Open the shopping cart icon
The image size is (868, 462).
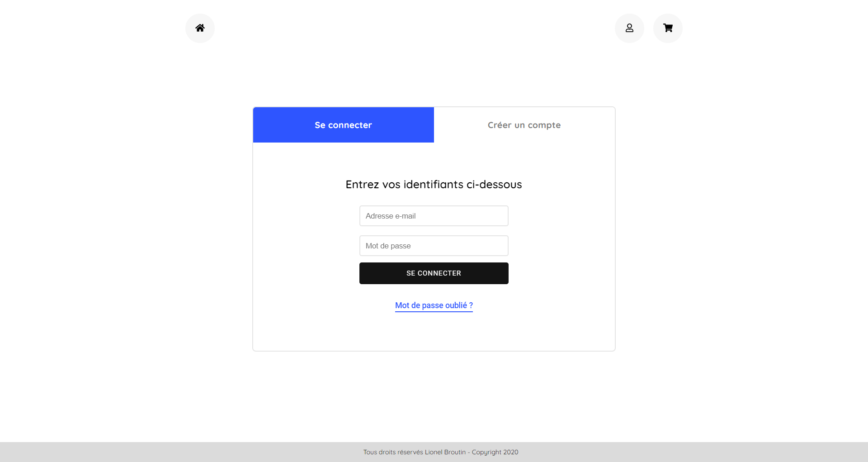(668, 28)
